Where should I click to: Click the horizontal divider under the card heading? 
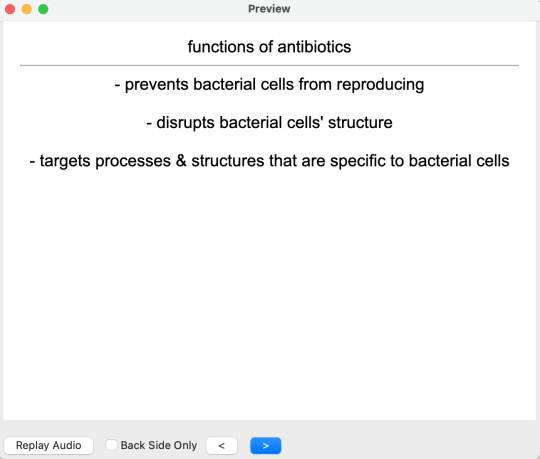pos(269,65)
